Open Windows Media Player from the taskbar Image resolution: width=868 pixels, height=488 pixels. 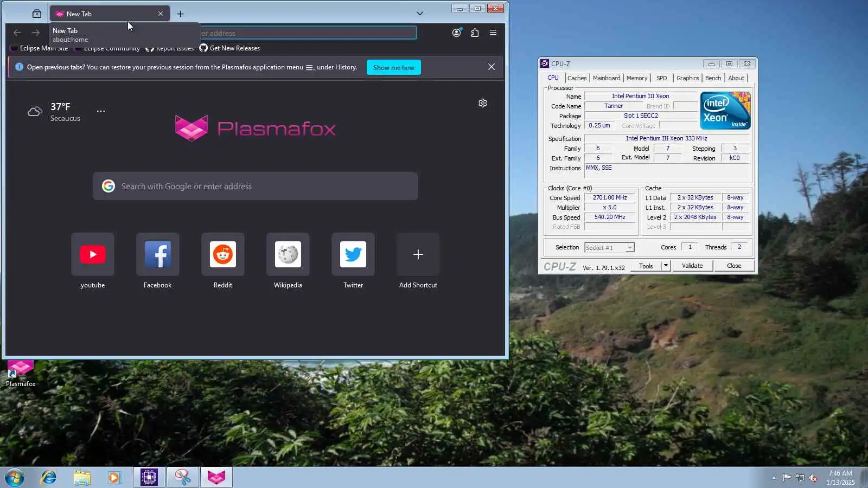pyautogui.click(x=114, y=478)
